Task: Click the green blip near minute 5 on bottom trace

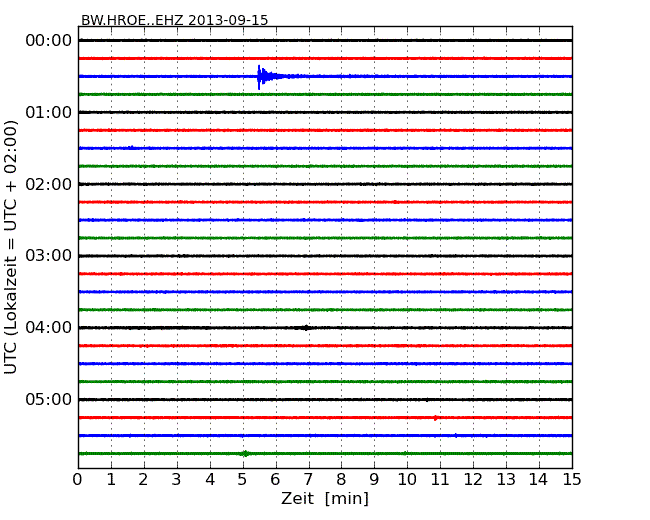Action: pos(245,454)
